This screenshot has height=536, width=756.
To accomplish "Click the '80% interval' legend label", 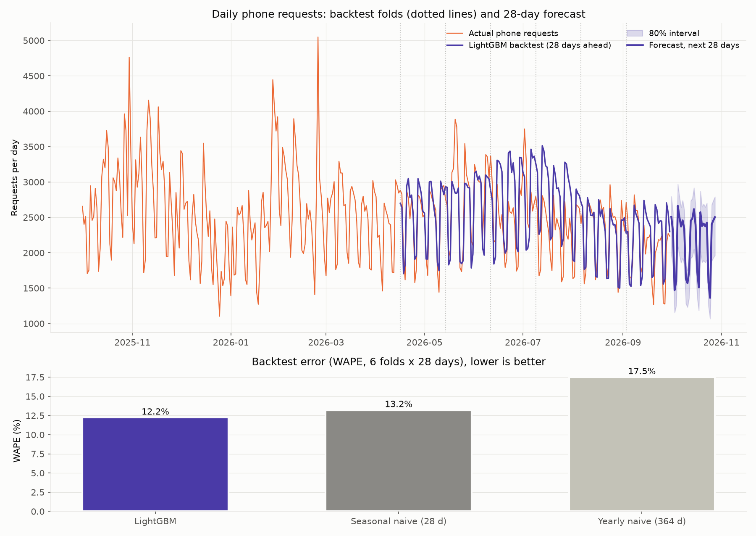I will pos(674,33).
